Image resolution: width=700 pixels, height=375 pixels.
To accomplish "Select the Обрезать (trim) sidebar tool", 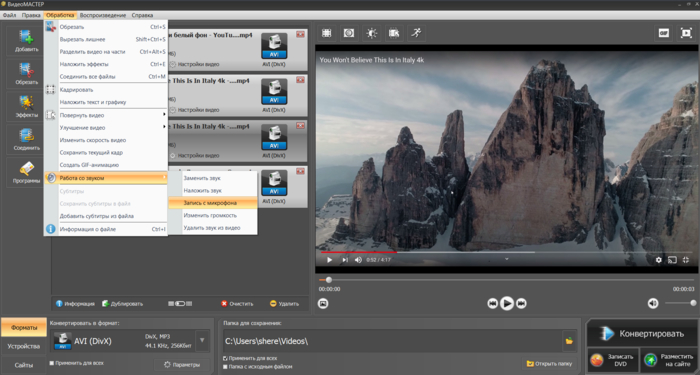I will point(26,73).
